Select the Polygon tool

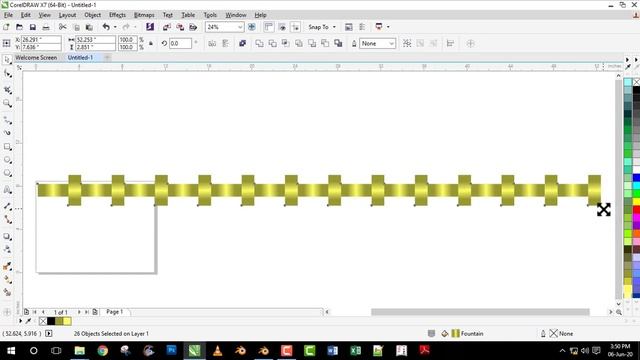tap(7, 173)
